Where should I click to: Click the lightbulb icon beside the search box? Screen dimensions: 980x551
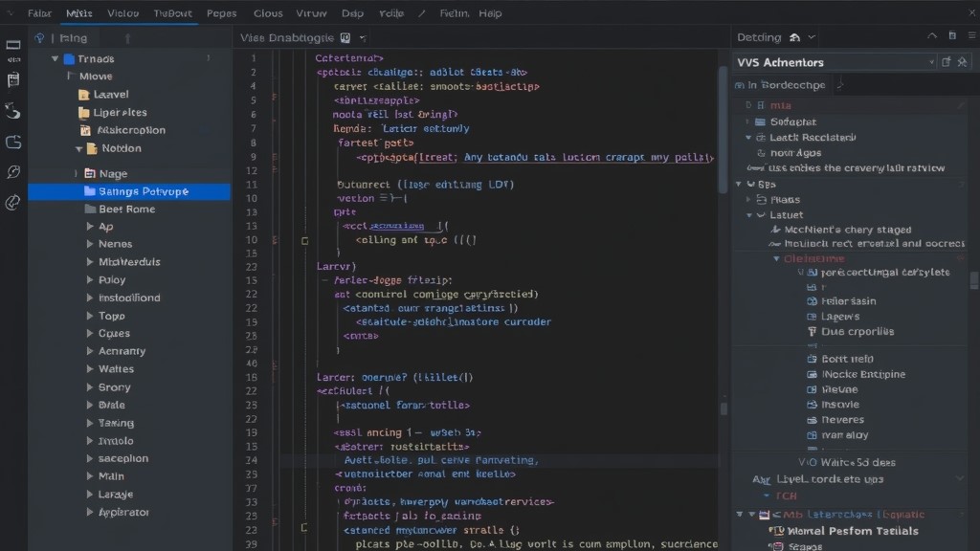(x=38, y=37)
